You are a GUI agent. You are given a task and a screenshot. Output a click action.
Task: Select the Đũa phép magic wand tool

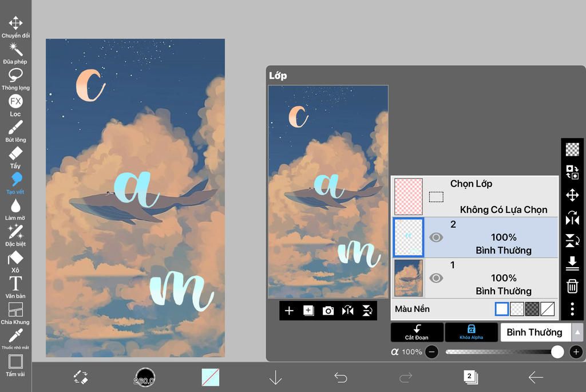15,53
